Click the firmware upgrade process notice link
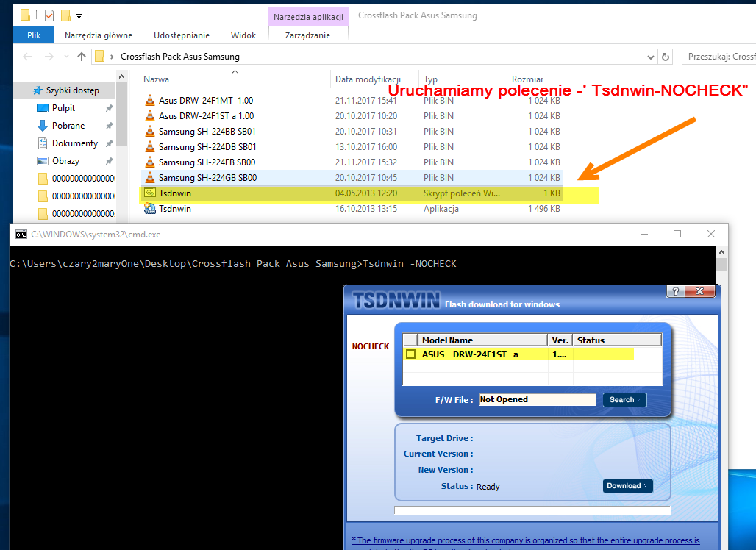756x550 pixels. (526, 540)
